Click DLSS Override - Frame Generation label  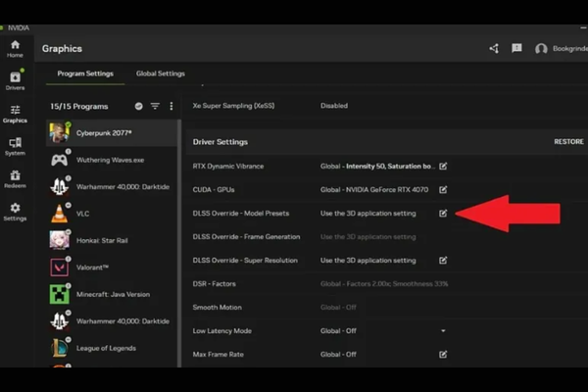(x=246, y=237)
